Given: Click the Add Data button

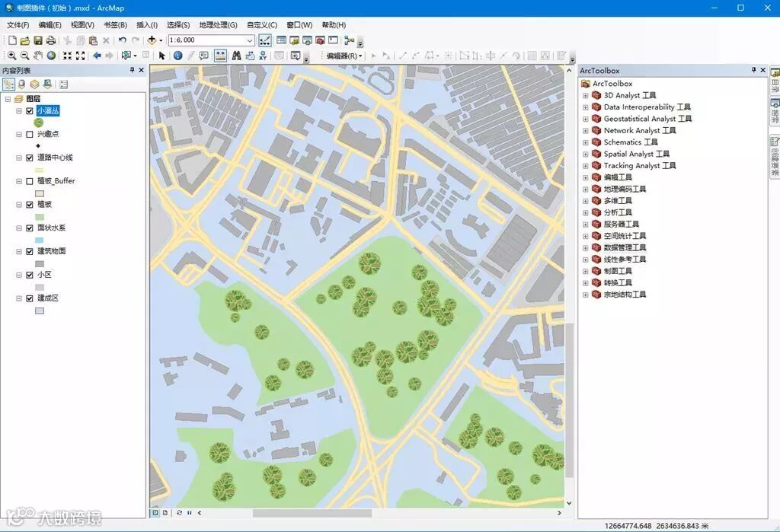Looking at the screenshot, I should tap(152, 40).
